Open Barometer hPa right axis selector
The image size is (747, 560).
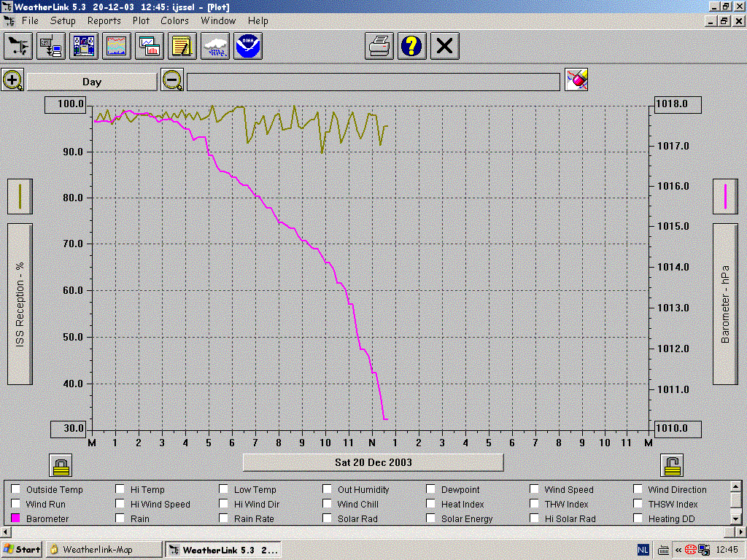click(725, 304)
